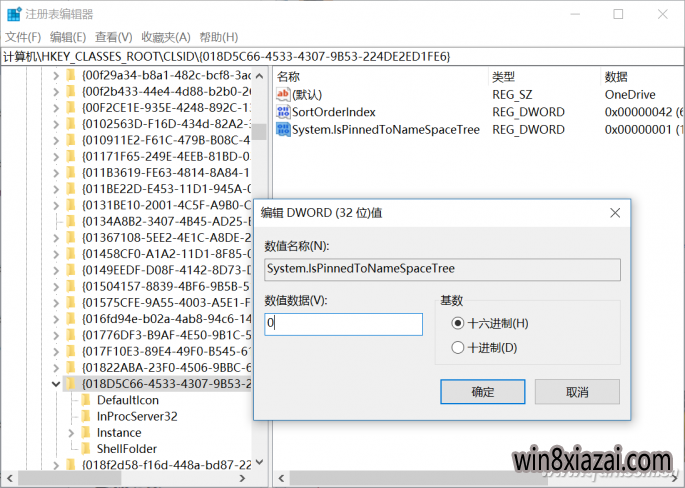Click the Registry Editor app icon in title bar
The image size is (685, 488).
pyautogui.click(x=14, y=14)
